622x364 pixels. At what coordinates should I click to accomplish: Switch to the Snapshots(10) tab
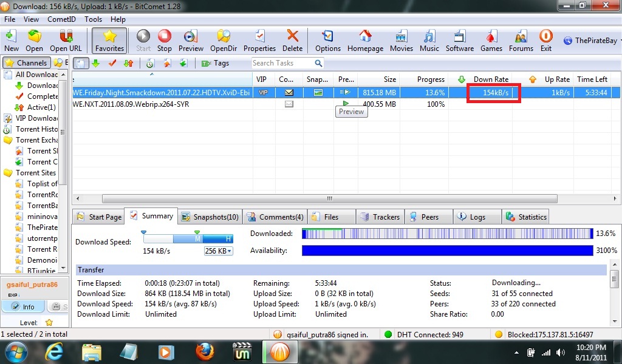pyautogui.click(x=210, y=217)
